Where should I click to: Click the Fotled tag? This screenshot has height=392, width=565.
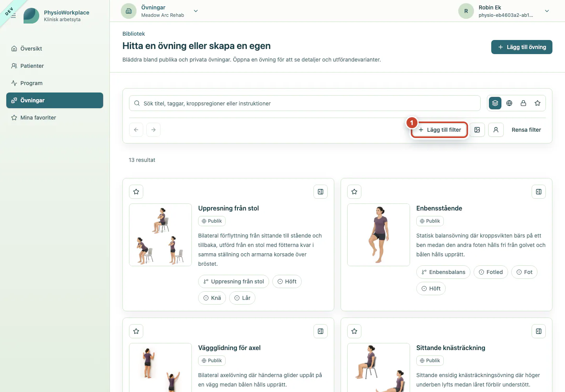coord(491,272)
